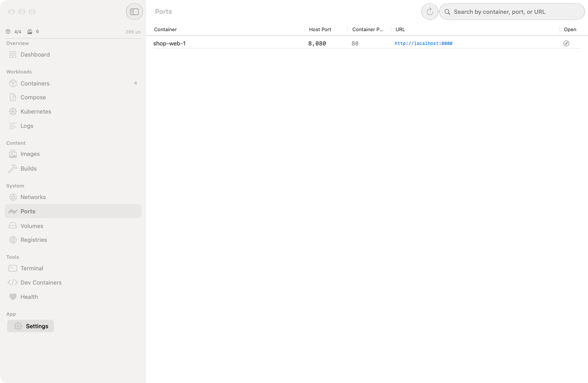Click the Logs icon in sidebar
588x383 pixels.
coord(13,126)
